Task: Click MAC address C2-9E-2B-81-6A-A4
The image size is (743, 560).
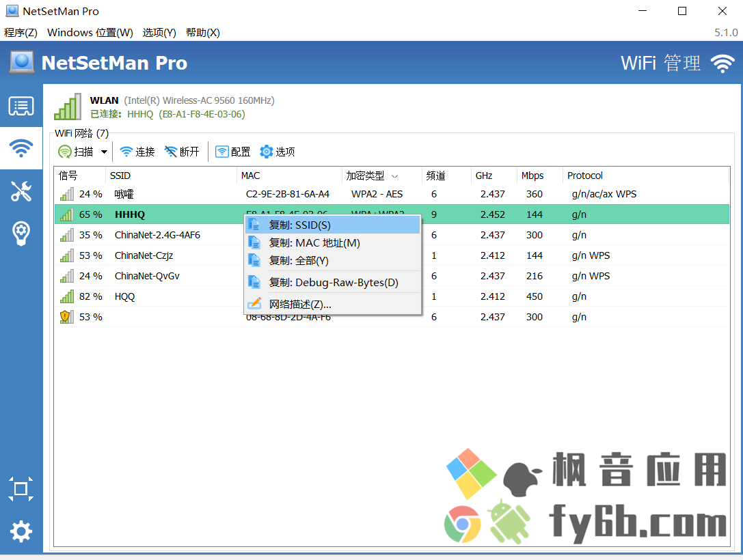Action: point(288,194)
